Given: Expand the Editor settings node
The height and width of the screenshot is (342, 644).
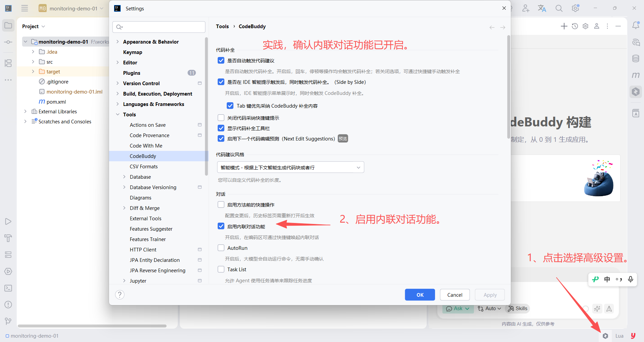Looking at the screenshot, I should coord(117,62).
